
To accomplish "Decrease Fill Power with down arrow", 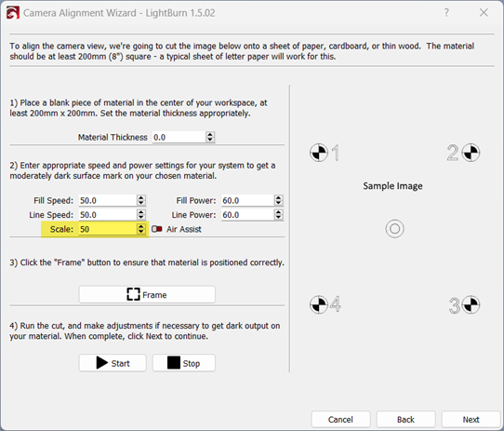I will (278, 204).
